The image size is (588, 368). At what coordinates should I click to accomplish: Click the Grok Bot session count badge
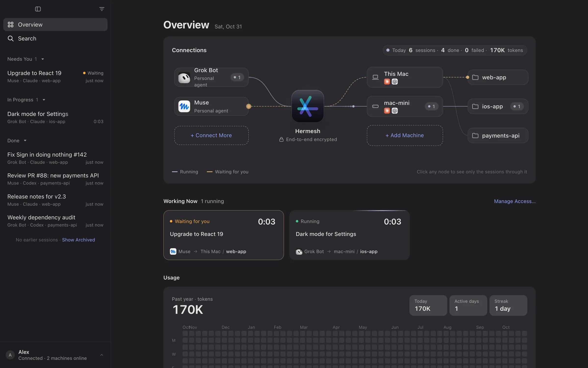click(x=237, y=77)
